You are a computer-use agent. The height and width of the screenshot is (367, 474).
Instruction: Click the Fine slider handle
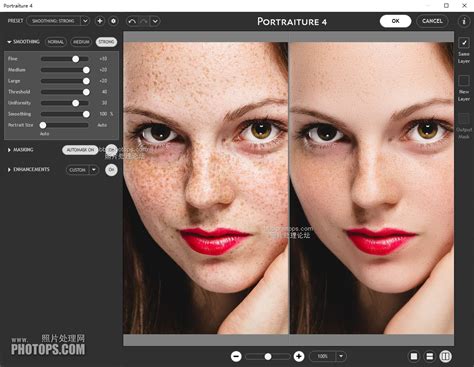[76, 59]
